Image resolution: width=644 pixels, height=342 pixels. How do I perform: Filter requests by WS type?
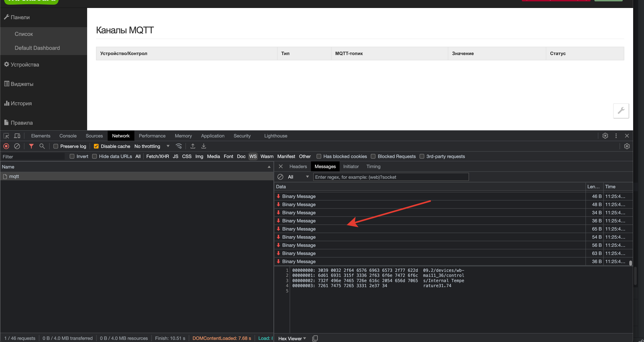coord(253,156)
